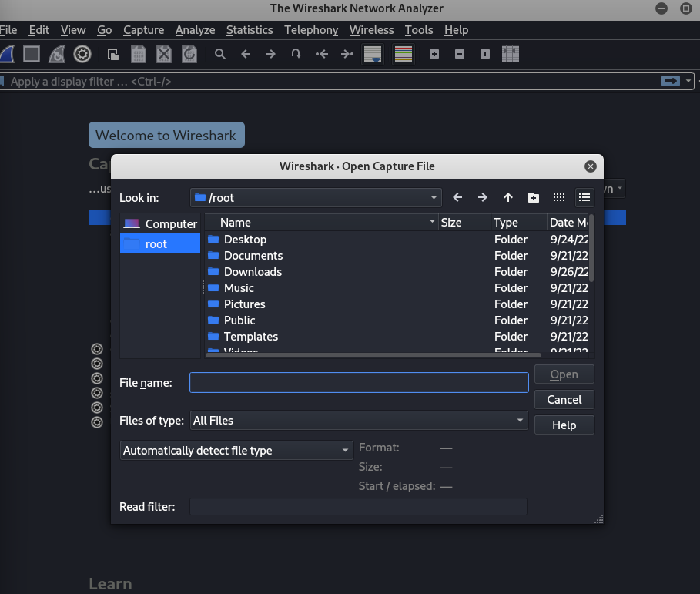700x594 pixels.
Task: Switch to detail view mode
Action: [584, 197]
